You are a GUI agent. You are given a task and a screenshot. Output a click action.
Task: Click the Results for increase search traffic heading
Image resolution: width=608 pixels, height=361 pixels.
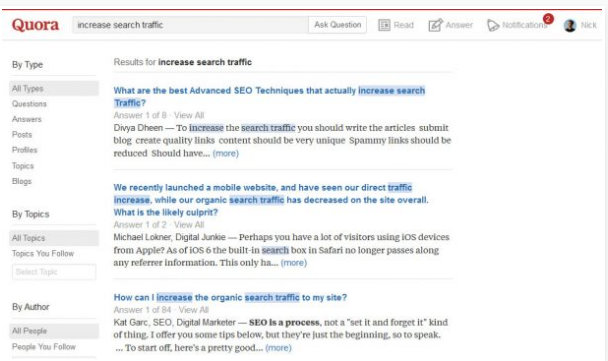183,62
